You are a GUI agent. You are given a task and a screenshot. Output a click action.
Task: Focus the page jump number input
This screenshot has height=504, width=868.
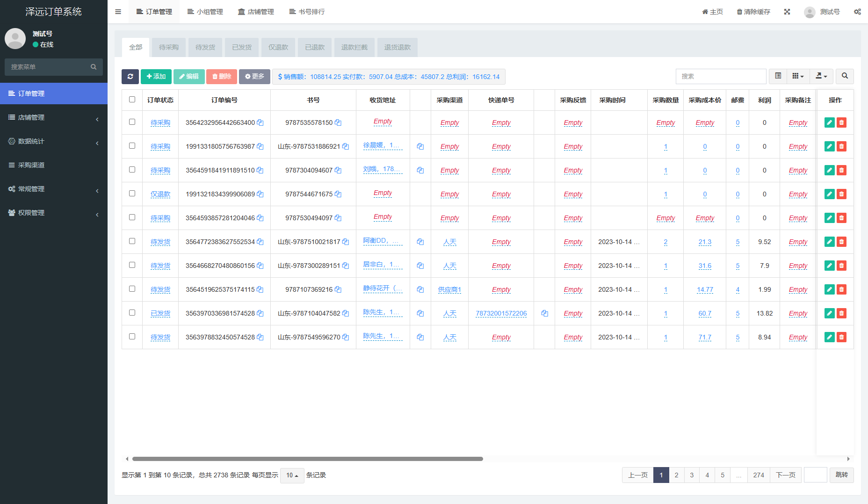pos(815,475)
